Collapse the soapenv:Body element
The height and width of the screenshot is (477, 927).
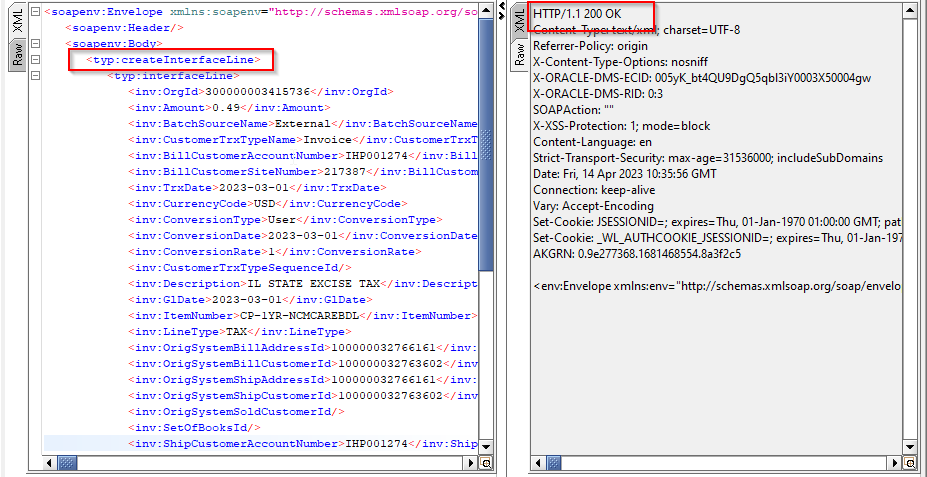click(x=36, y=44)
